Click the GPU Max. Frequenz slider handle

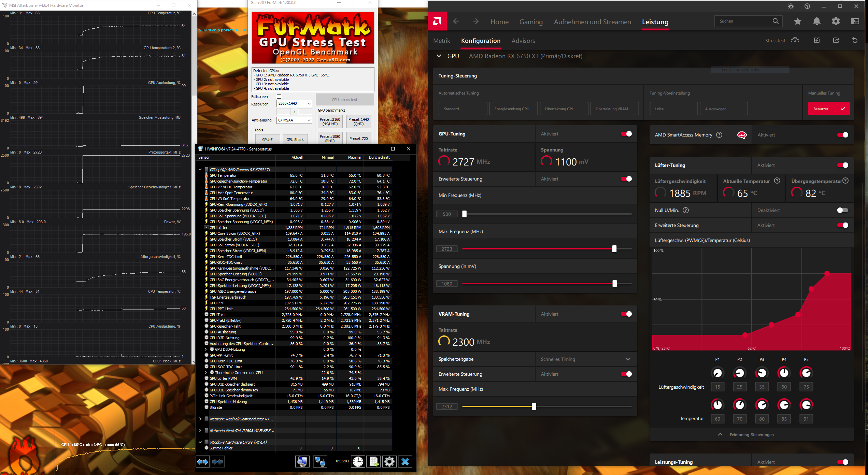(x=614, y=249)
